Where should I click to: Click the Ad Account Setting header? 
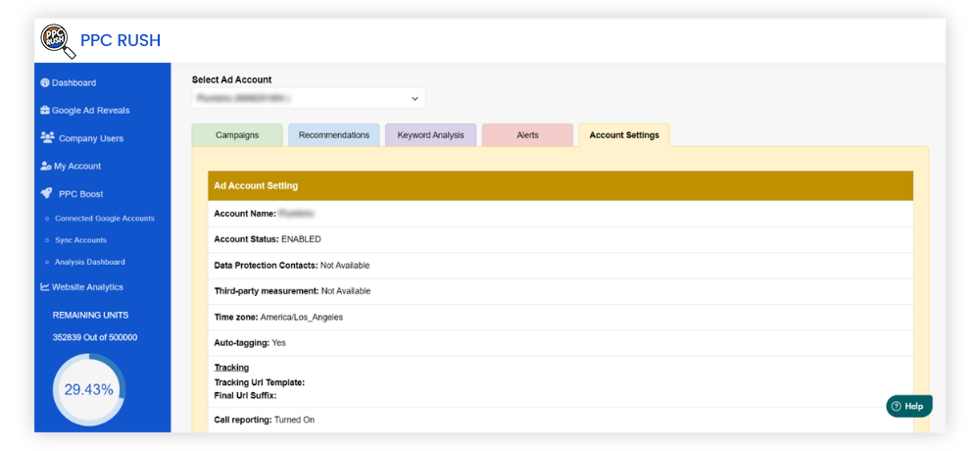click(561, 185)
